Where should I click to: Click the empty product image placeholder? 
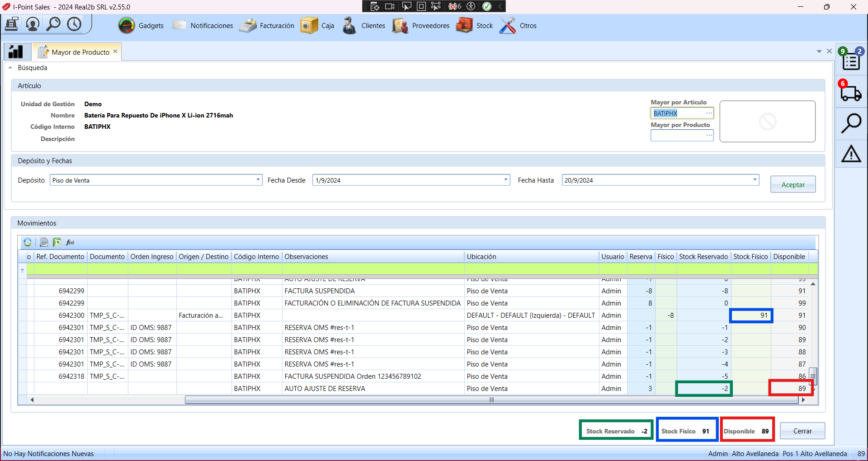[x=768, y=122]
